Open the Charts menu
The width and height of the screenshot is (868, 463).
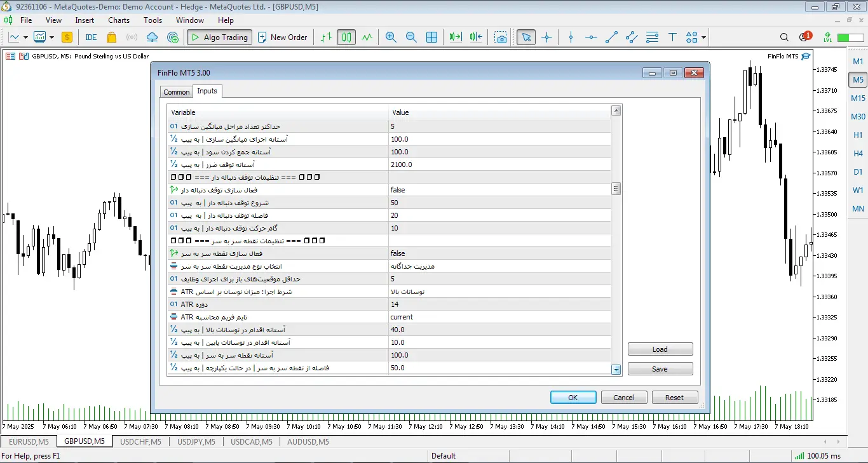coord(119,20)
